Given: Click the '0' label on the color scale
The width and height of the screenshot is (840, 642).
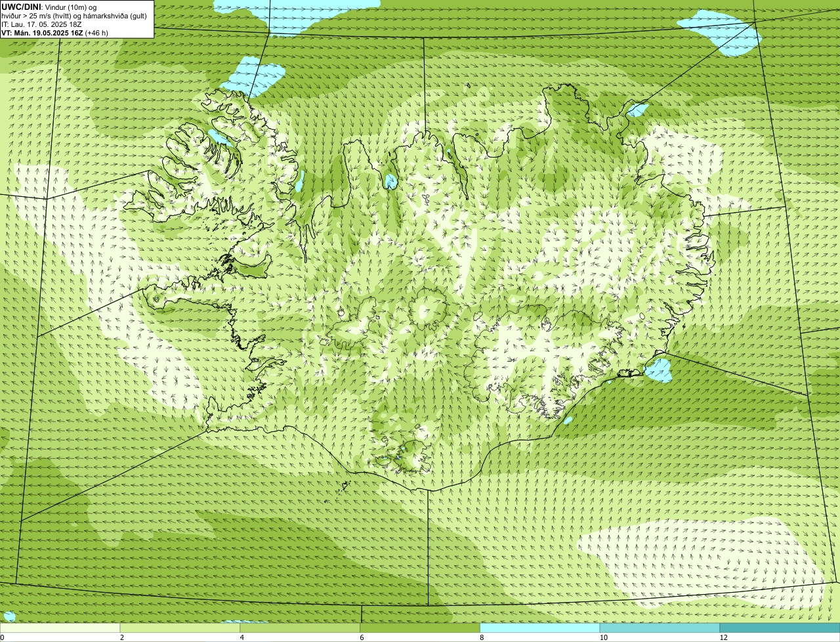Looking at the screenshot, I should [2, 637].
